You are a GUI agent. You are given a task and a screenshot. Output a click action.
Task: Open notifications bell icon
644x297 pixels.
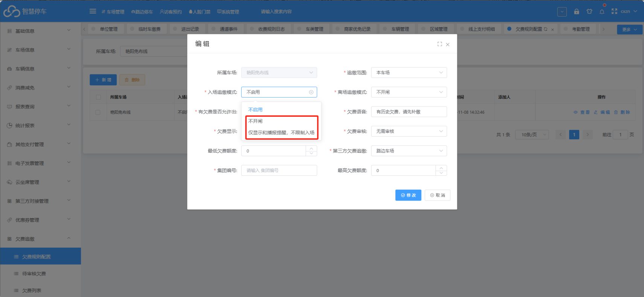pos(602,11)
